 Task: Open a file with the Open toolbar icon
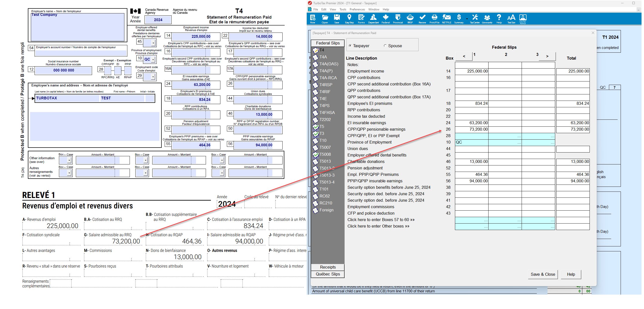[325, 19]
